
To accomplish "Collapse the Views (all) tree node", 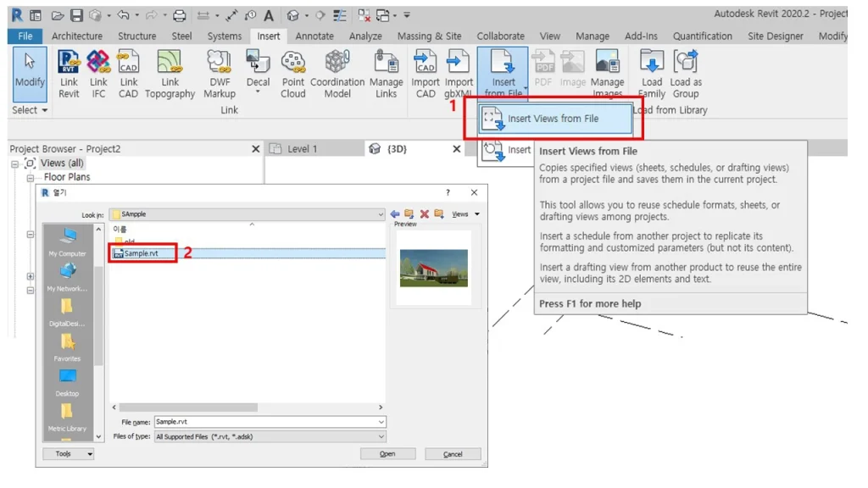I will pyautogui.click(x=15, y=164).
